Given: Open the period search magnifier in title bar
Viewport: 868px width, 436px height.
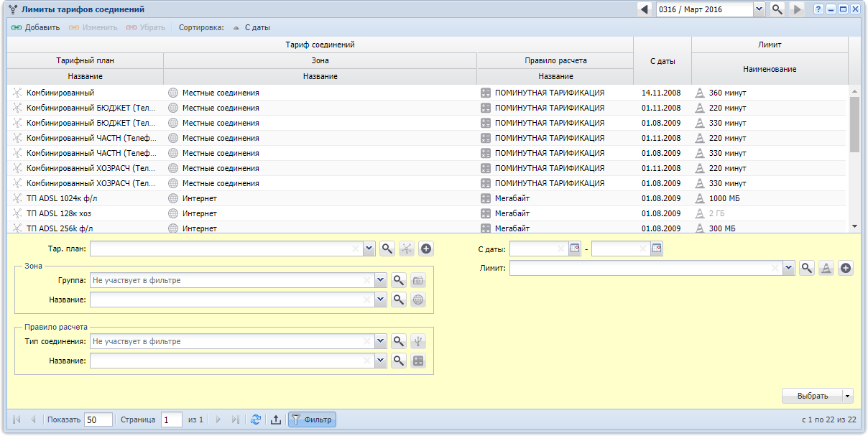Looking at the screenshot, I should [777, 9].
